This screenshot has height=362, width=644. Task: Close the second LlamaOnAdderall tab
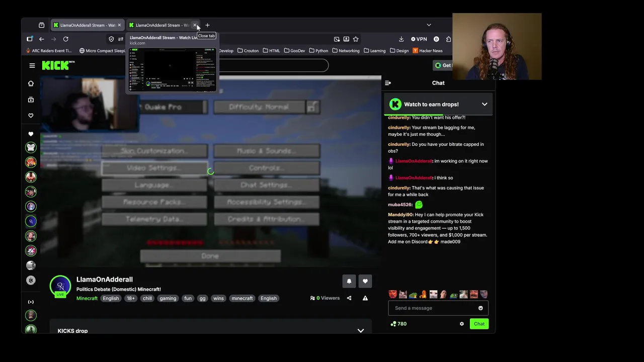click(x=195, y=25)
